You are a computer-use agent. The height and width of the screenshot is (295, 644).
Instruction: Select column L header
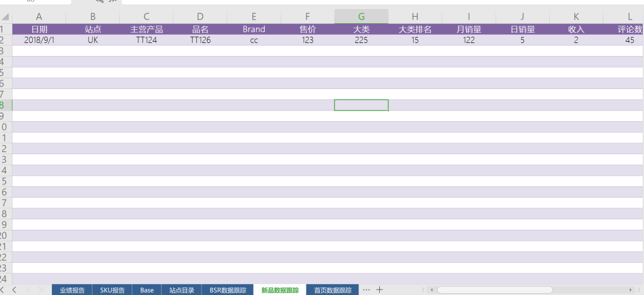[624, 17]
